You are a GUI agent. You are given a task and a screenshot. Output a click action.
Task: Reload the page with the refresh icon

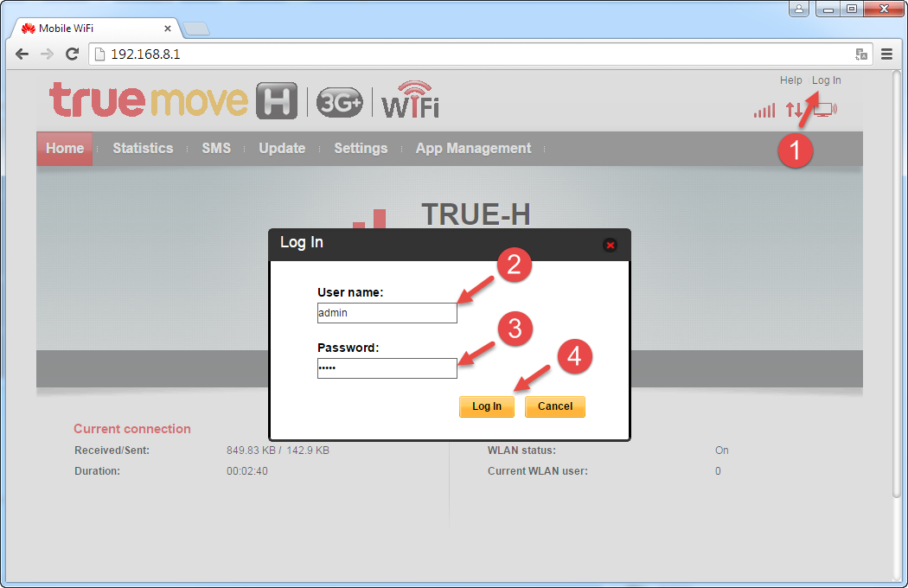pos(72,54)
